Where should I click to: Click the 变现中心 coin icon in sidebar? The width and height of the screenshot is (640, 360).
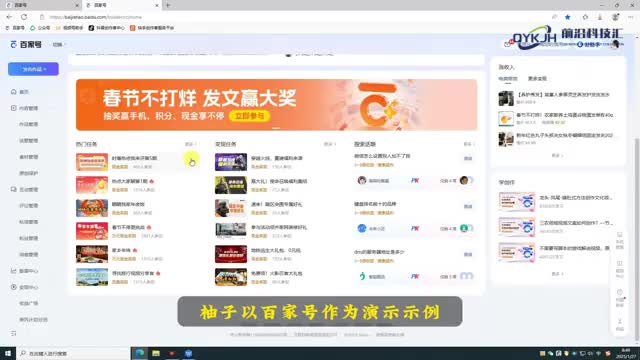13,287
